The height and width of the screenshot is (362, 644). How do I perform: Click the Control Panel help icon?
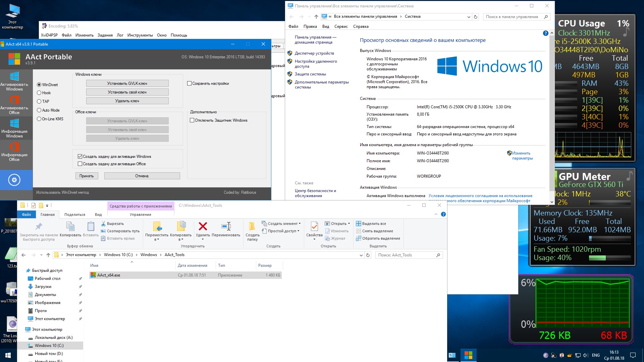click(x=545, y=33)
